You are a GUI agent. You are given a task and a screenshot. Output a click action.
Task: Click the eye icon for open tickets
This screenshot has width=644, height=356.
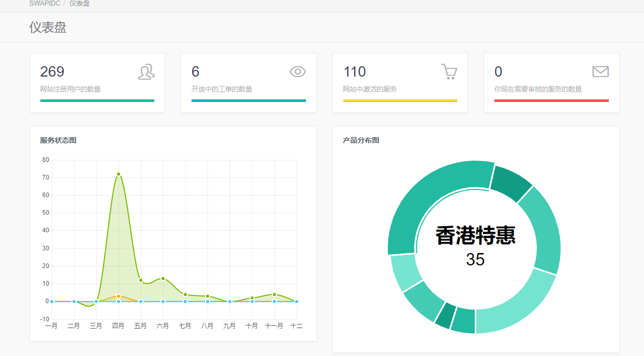point(298,71)
